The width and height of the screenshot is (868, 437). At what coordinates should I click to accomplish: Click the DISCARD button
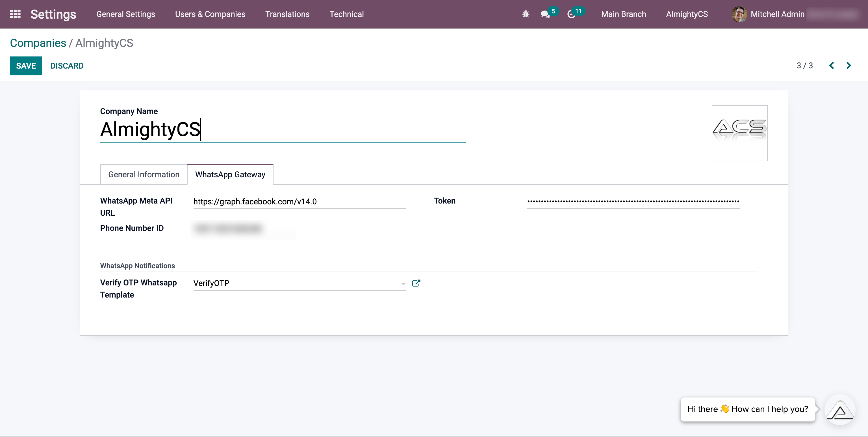tap(67, 66)
